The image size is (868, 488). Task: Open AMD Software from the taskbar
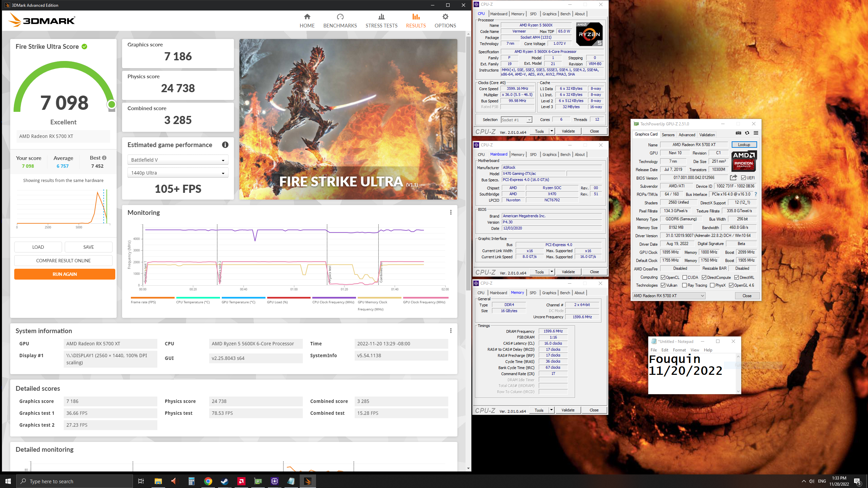point(241,481)
